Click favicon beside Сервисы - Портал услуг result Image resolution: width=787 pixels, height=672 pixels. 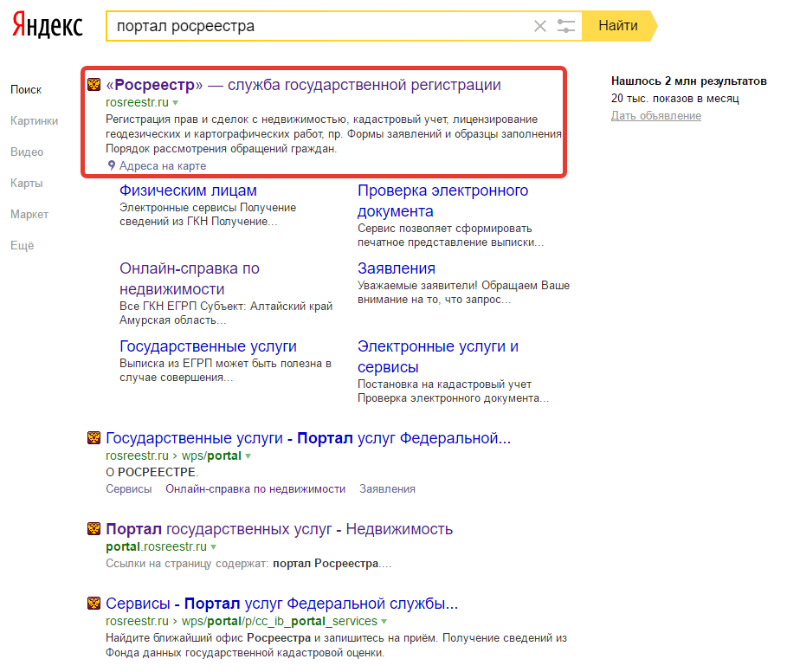[94, 604]
